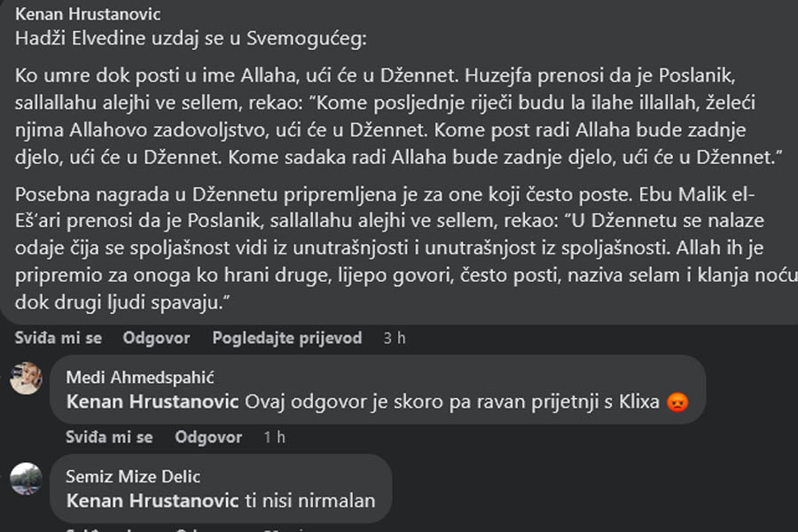Click 'Pogledajte prijevod' to translate the comment
The width and height of the screenshot is (798, 532).
point(287,338)
